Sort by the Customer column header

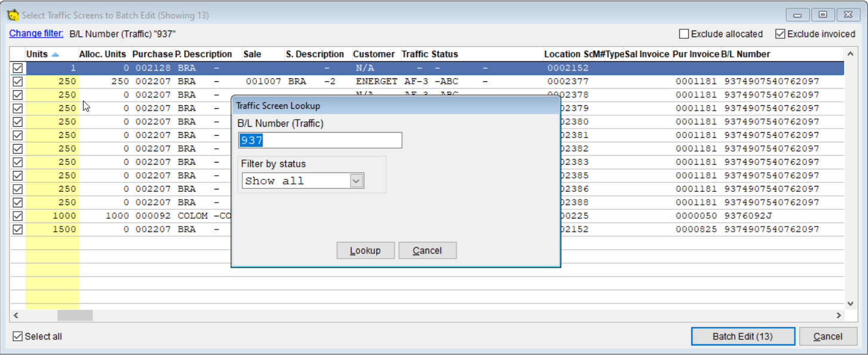tap(374, 54)
